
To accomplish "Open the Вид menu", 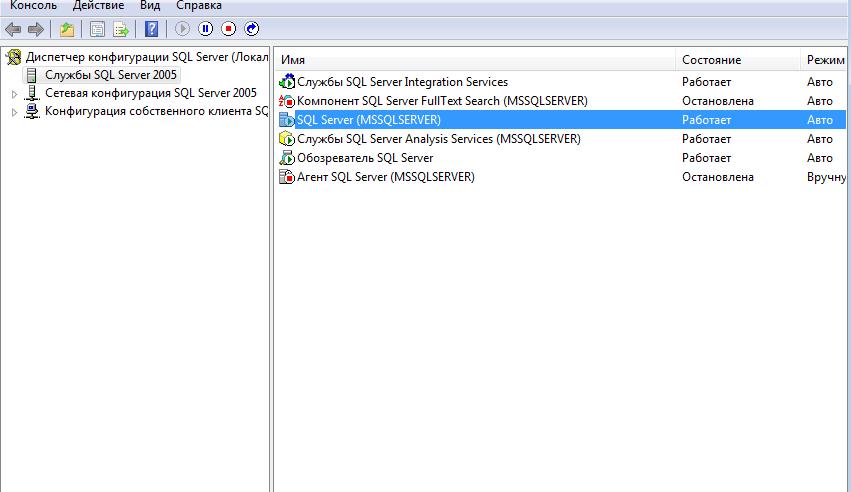I will click(150, 5).
